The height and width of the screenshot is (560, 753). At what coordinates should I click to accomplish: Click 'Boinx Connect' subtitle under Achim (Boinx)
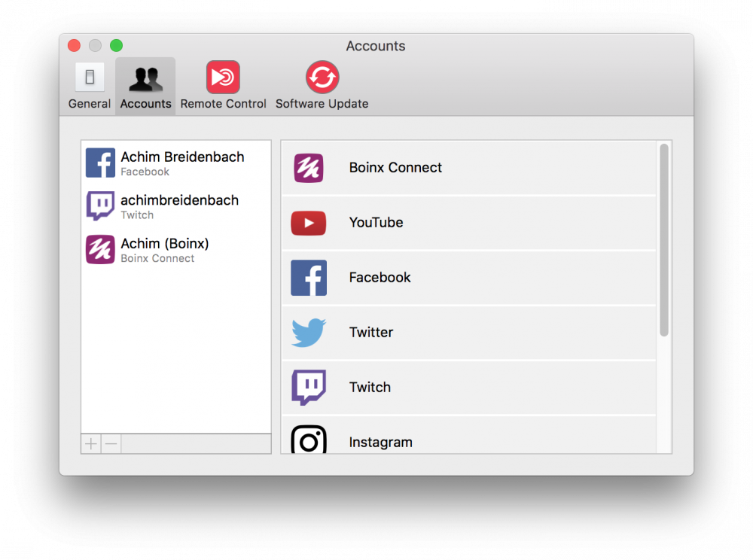pos(157,258)
